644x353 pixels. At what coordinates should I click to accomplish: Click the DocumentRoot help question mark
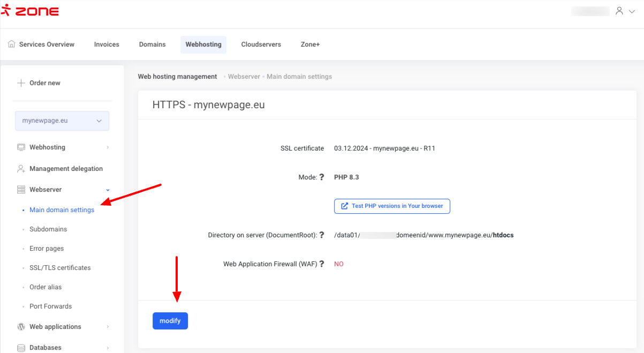pos(322,235)
